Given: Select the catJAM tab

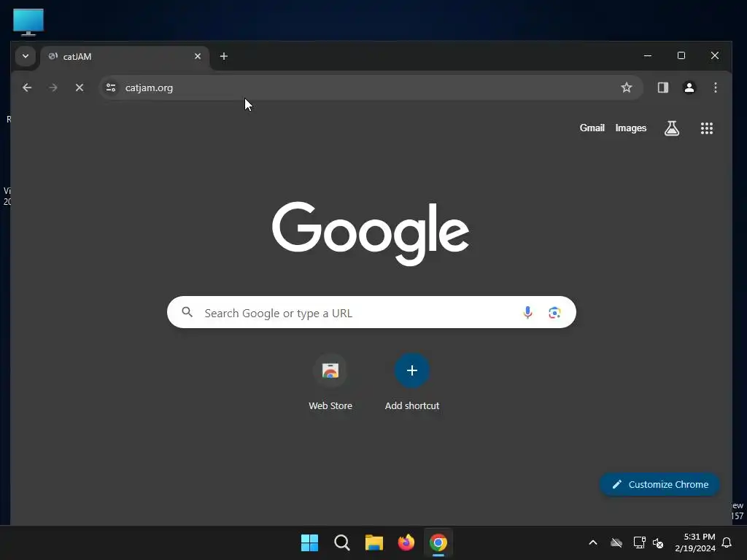Looking at the screenshot, I should tap(125, 57).
